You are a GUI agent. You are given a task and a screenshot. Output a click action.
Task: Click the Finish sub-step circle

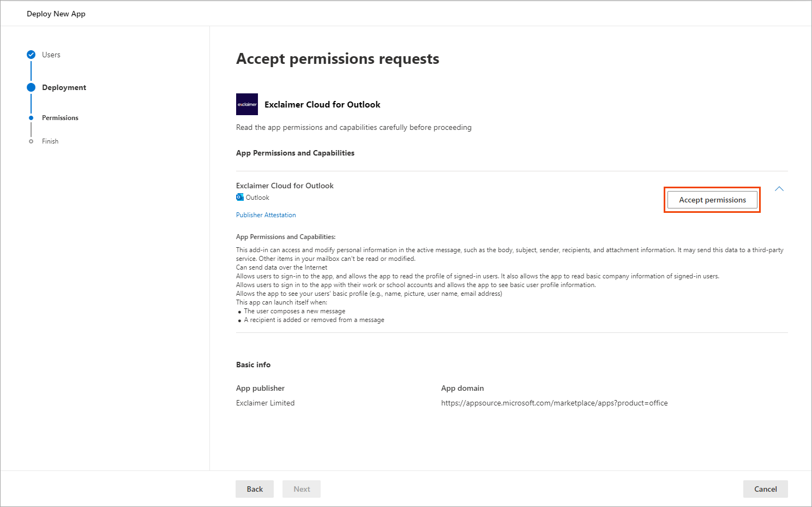click(31, 141)
